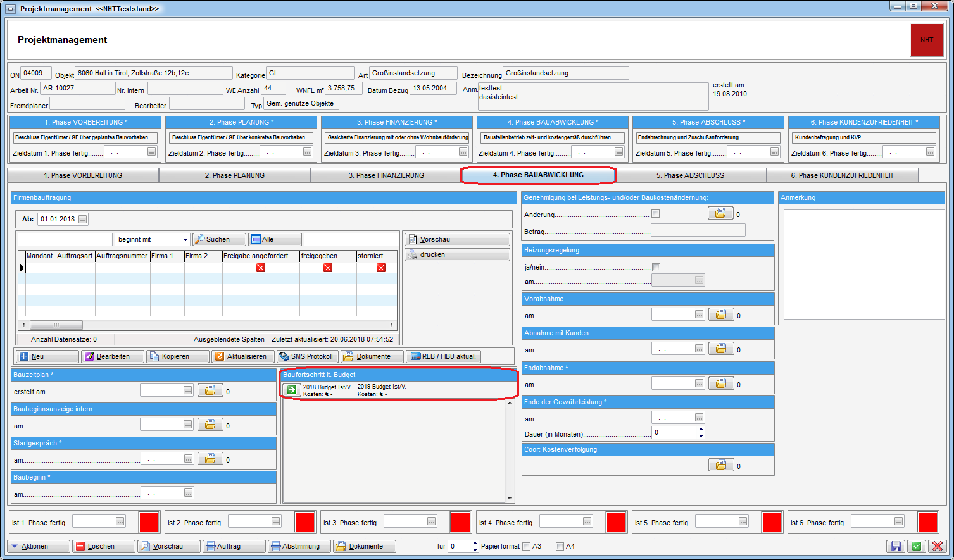Click the SMS Protokoll button
This screenshot has height=560, width=954.
coord(306,356)
